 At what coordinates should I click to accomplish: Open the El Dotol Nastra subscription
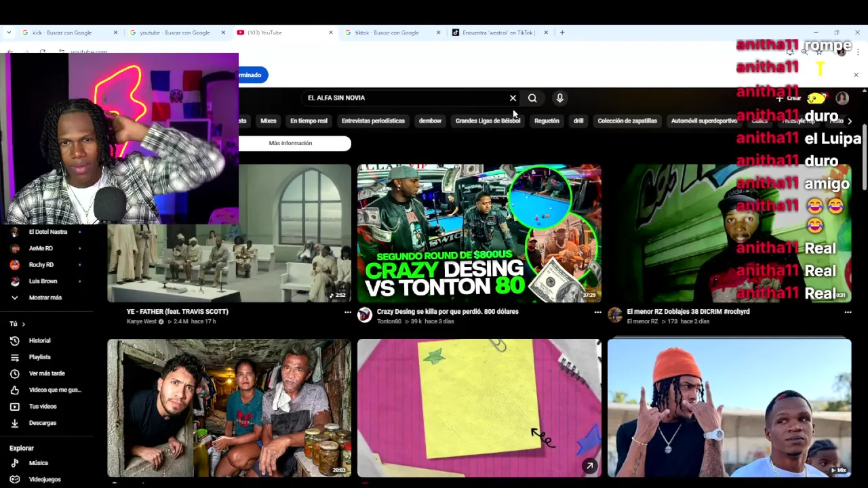[47, 232]
